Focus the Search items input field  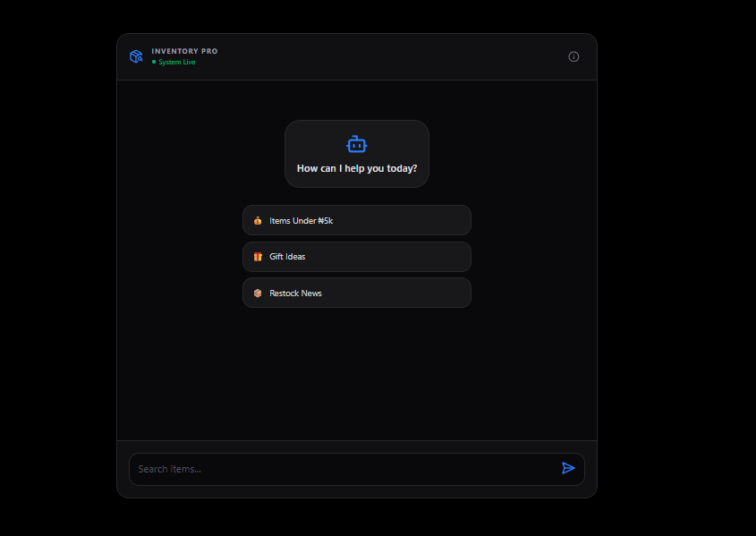tap(344, 469)
